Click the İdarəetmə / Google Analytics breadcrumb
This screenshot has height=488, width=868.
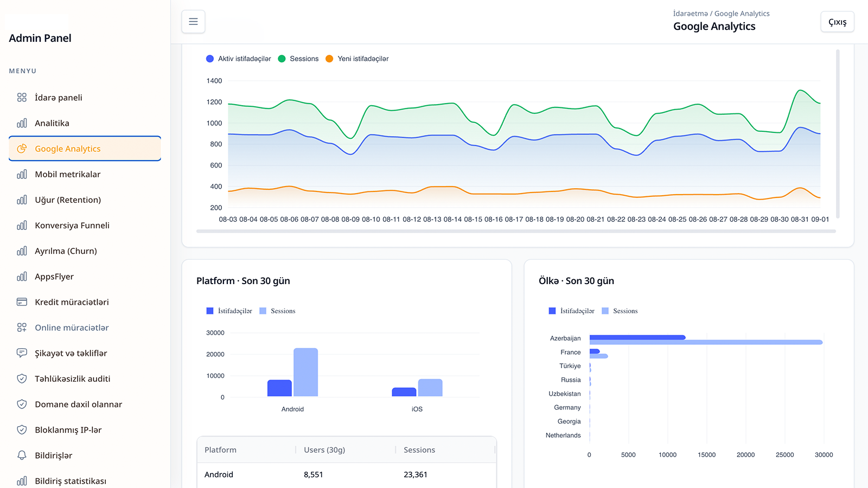tap(722, 14)
